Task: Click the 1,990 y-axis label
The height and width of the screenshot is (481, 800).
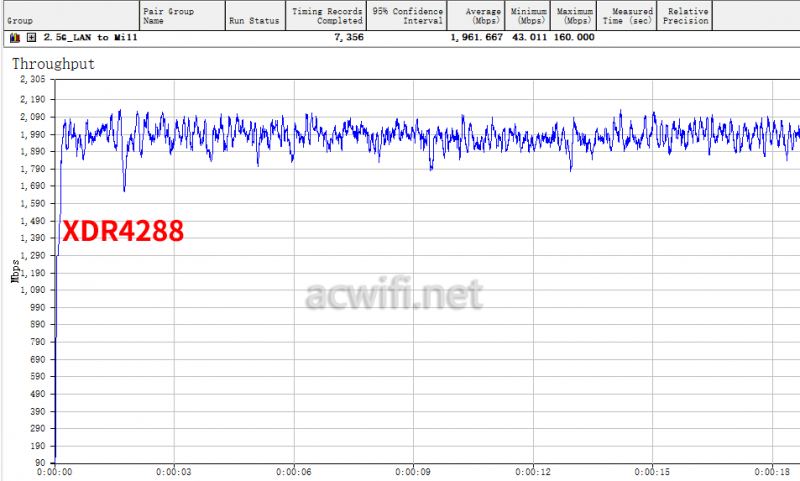Action: click(33, 135)
